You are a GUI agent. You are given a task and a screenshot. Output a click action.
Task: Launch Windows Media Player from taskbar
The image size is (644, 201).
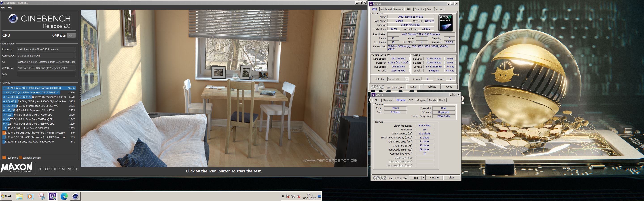point(30,196)
